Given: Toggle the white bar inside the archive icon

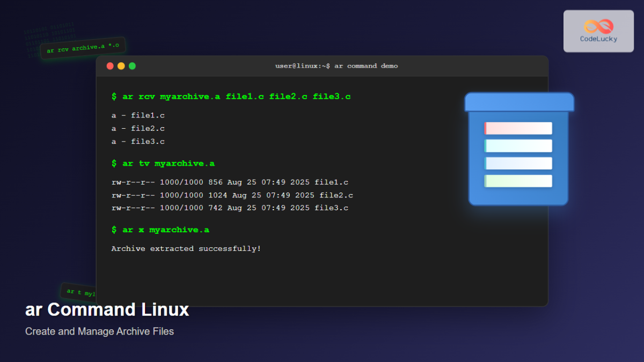Looking at the screenshot, I should click(518, 164).
